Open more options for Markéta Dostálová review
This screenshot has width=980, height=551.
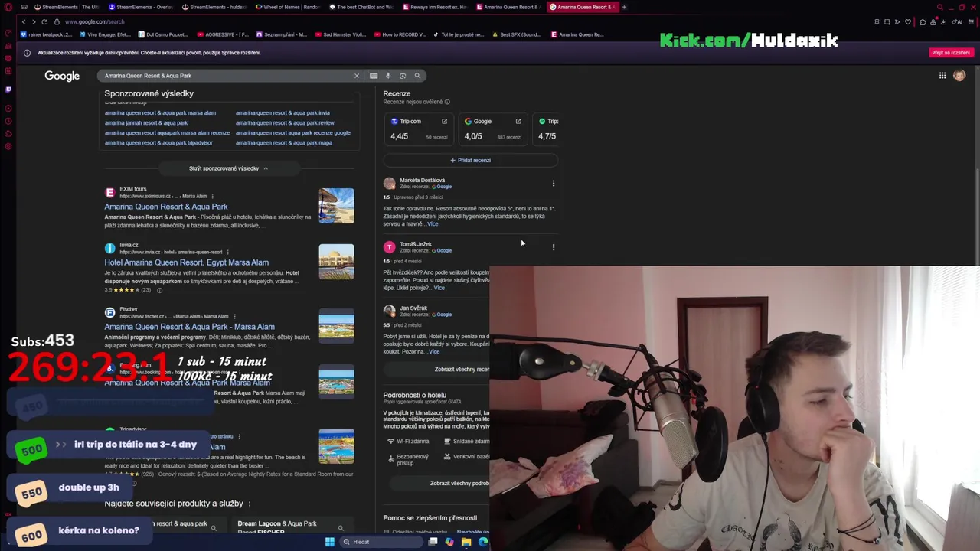tap(554, 184)
